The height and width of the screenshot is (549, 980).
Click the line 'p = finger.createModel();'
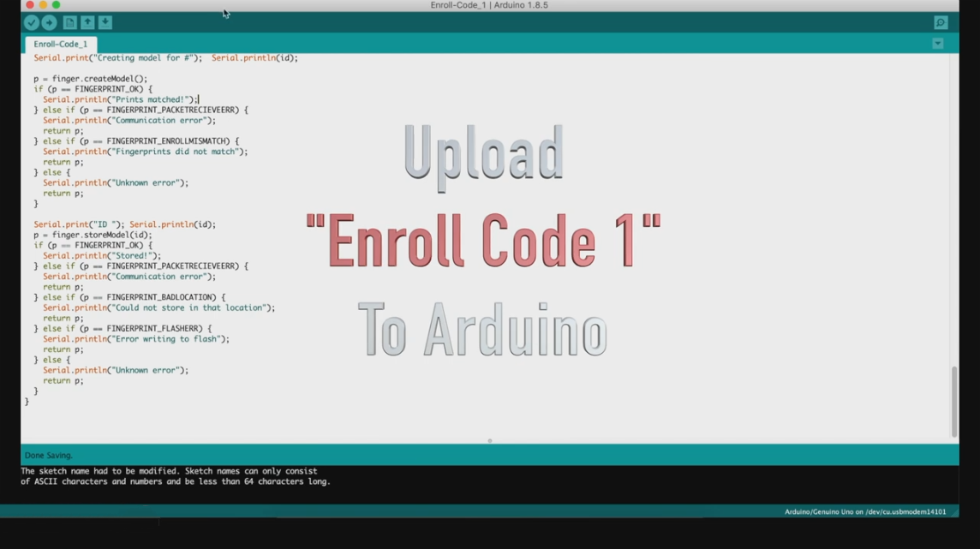point(91,79)
